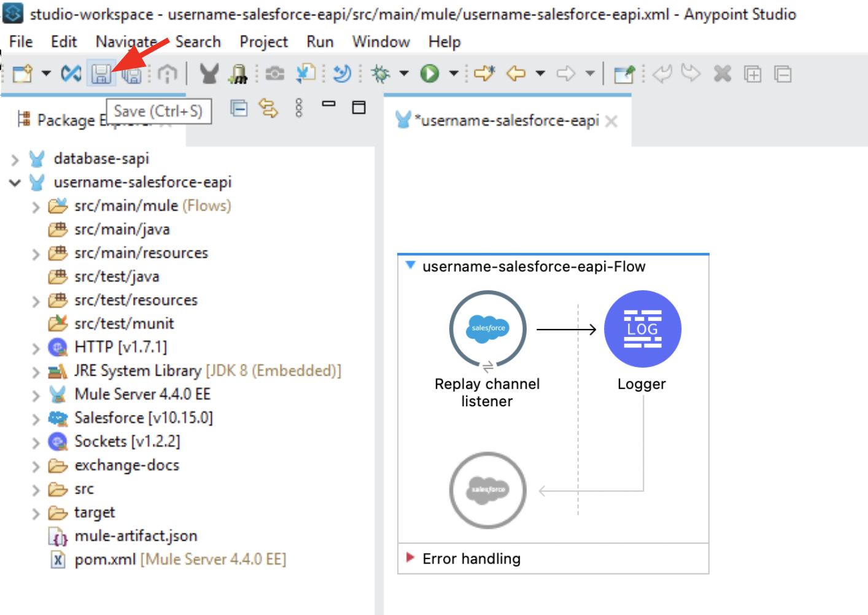Image resolution: width=868 pixels, height=615 pixels.
Task: Expand the src/test/resources folder
Action: coord(36,301)
